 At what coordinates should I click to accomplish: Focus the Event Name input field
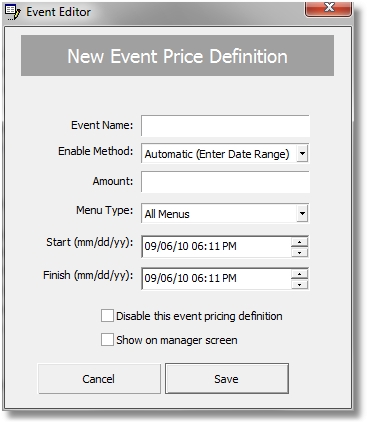(225, 126)
